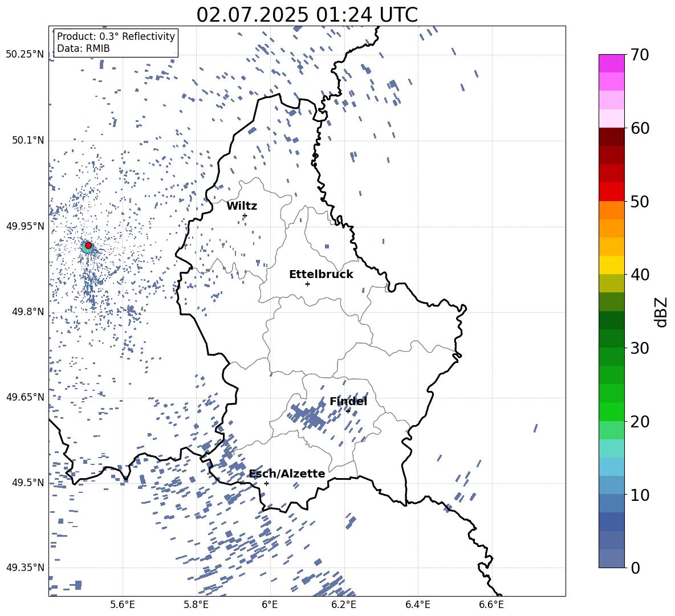The image size is (675, 616).
Task: Click the colorbar tick label 0
Action: pyautogui.click(x=635, y=568)
